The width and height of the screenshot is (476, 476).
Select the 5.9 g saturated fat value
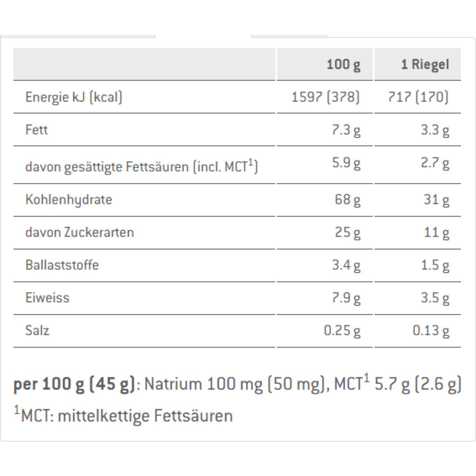pyautogui.click(x=346, y=163)
